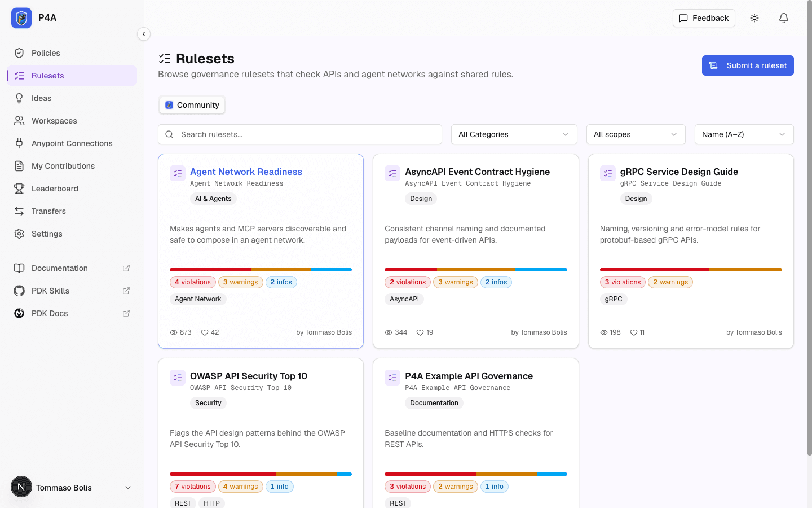Click the heart icon on AsyncAPI Event Contract card

(x=420, y=332)
